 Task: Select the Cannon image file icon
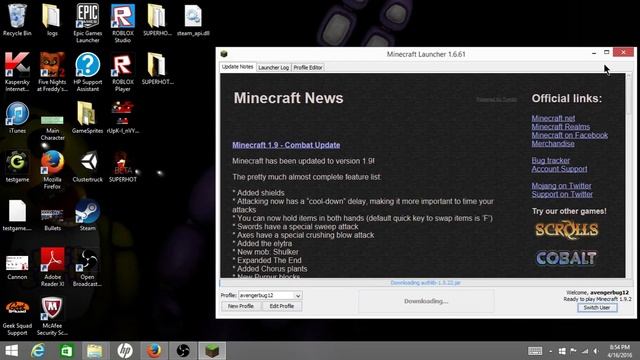(x=17, y=267)
